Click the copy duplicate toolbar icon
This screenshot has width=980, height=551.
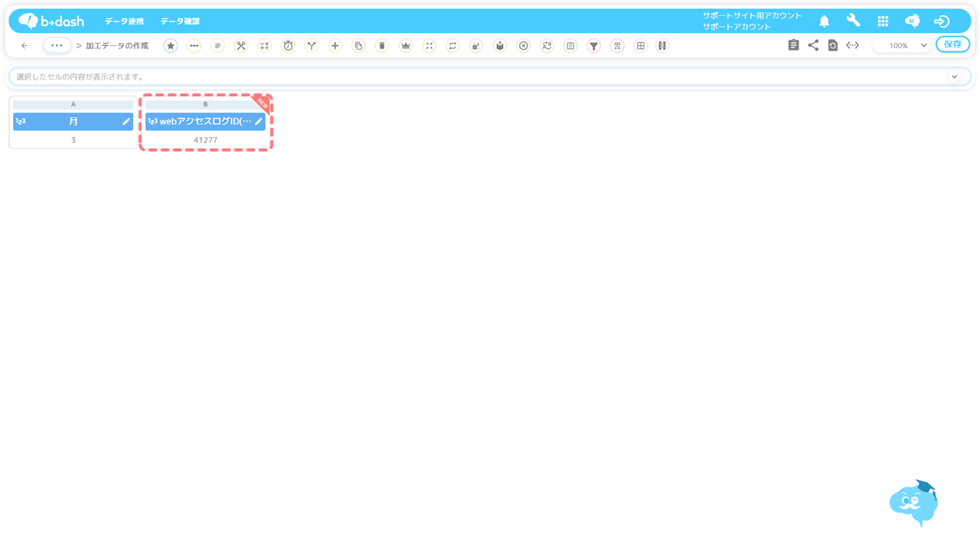tap(358, 46)
